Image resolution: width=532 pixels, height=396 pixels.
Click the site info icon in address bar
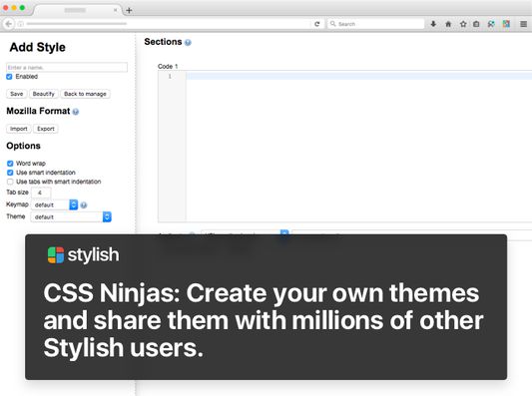tap(20, 24)
